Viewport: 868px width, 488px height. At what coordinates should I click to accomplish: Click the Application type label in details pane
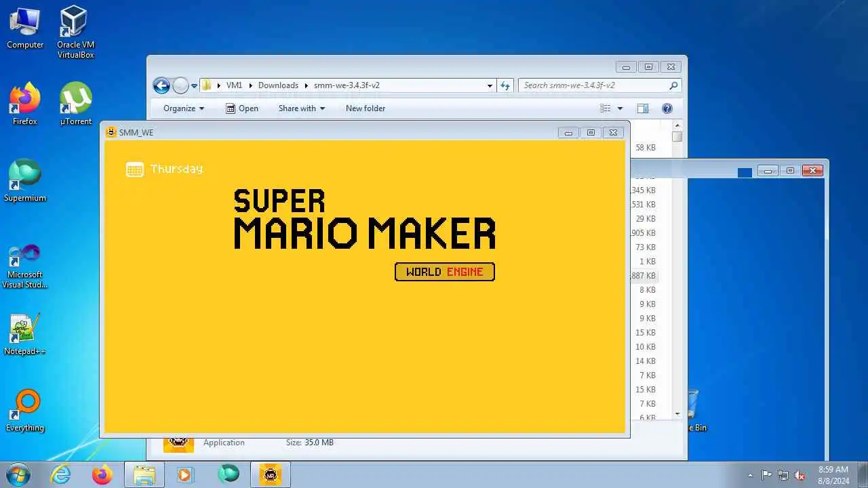(224, 443)
